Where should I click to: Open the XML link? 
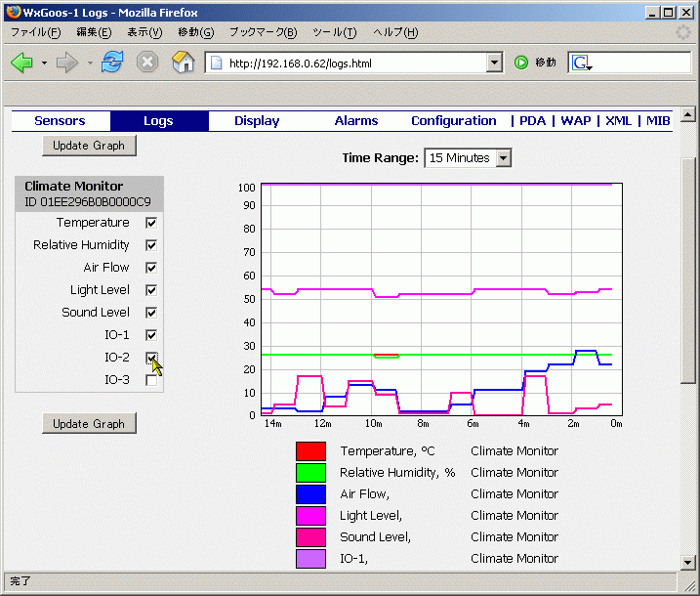pyautogui.click(x=618, y=120)
